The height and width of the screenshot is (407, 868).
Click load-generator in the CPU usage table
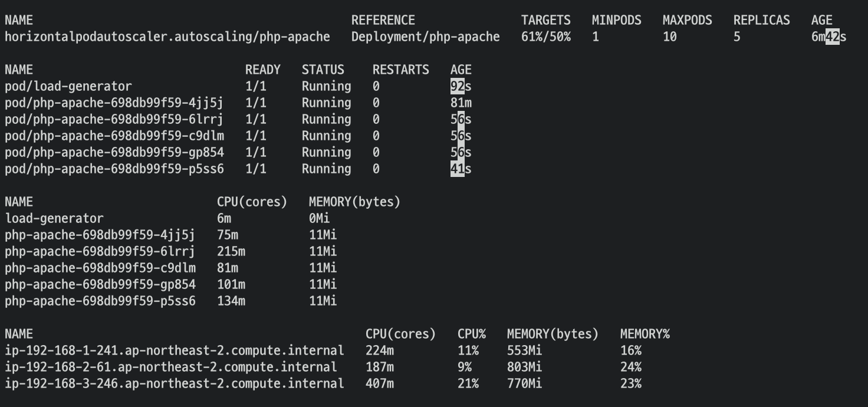54,218
